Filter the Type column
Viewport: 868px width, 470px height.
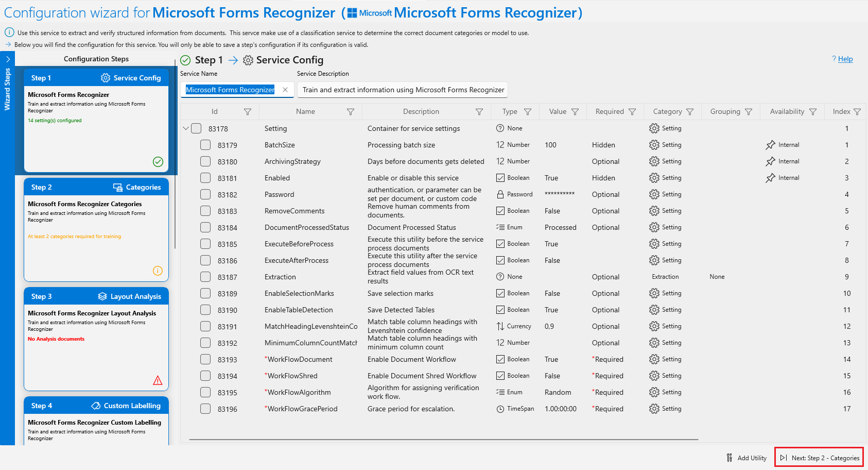tap(528, 112)
